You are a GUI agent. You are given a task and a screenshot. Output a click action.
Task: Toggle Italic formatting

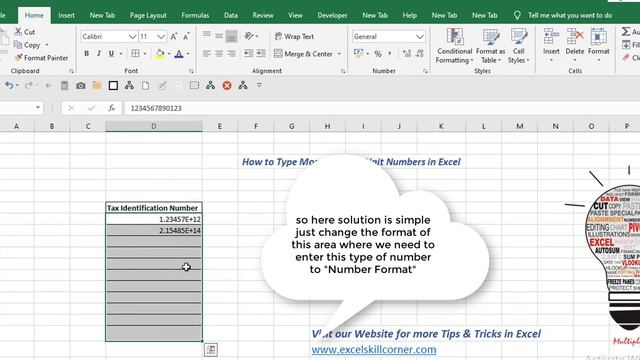click(99, 53)
